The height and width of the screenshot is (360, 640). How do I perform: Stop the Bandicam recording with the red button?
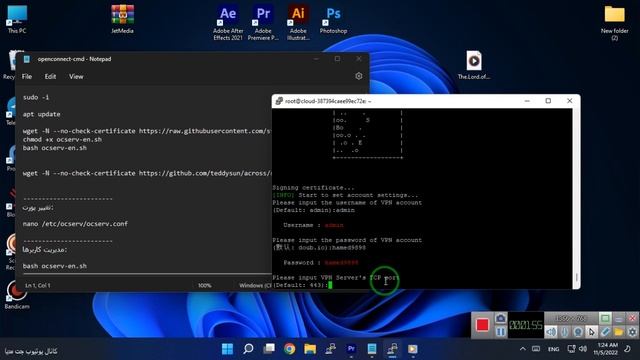[x=482, y=325]
